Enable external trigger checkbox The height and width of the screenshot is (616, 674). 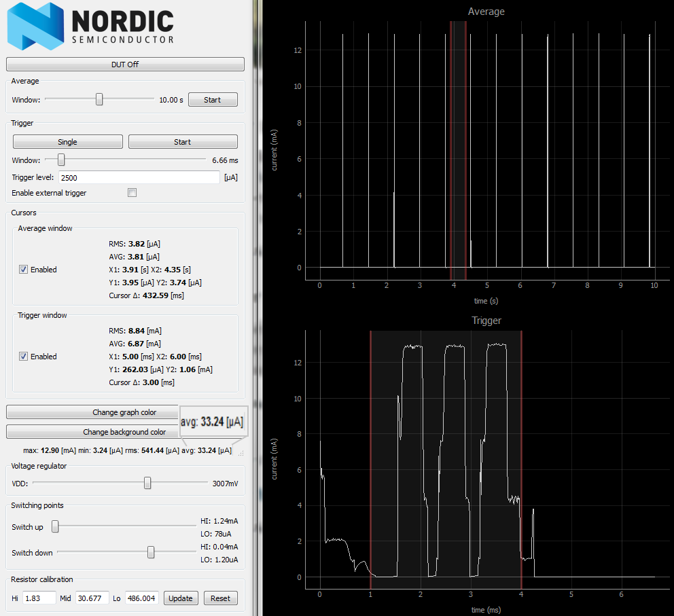point(132,193)
